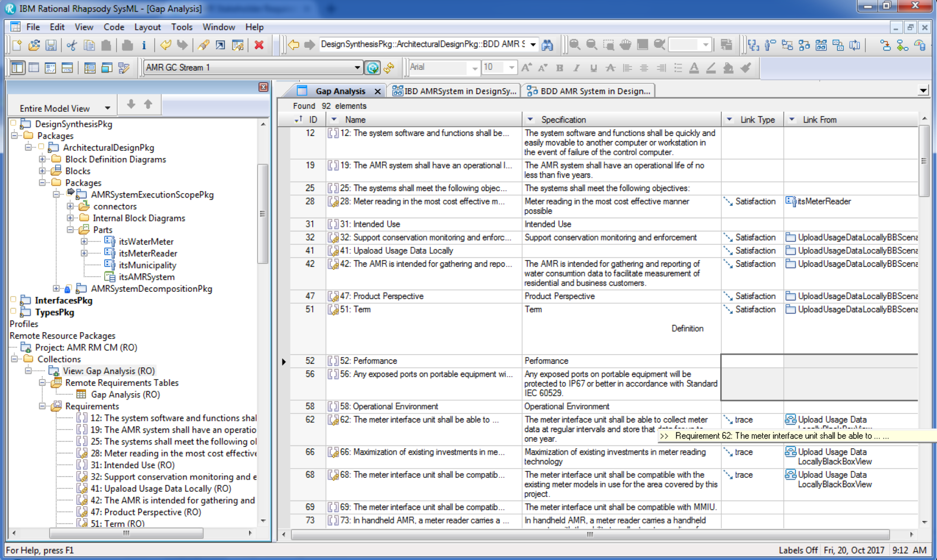Click the table's horizontal scrollbar
This screenshot has height=560, width=937.
tap(590, 534)
